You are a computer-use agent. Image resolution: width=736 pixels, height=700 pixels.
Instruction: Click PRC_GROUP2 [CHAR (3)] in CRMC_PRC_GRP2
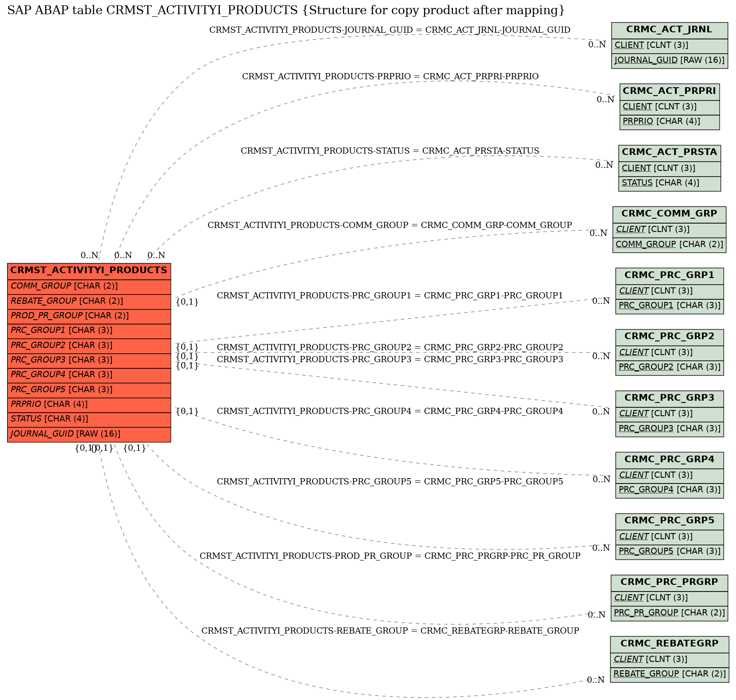pyautogui.click(x=669, y=367)
